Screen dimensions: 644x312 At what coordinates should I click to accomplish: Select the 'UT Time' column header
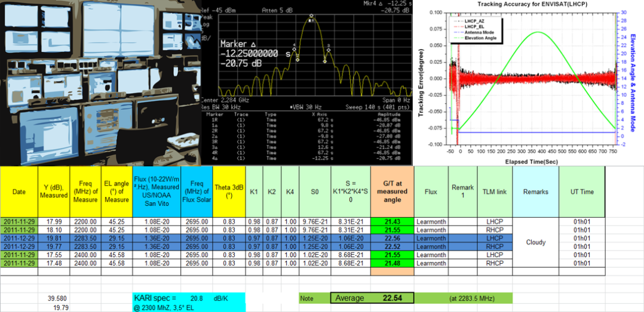point(582,191)
